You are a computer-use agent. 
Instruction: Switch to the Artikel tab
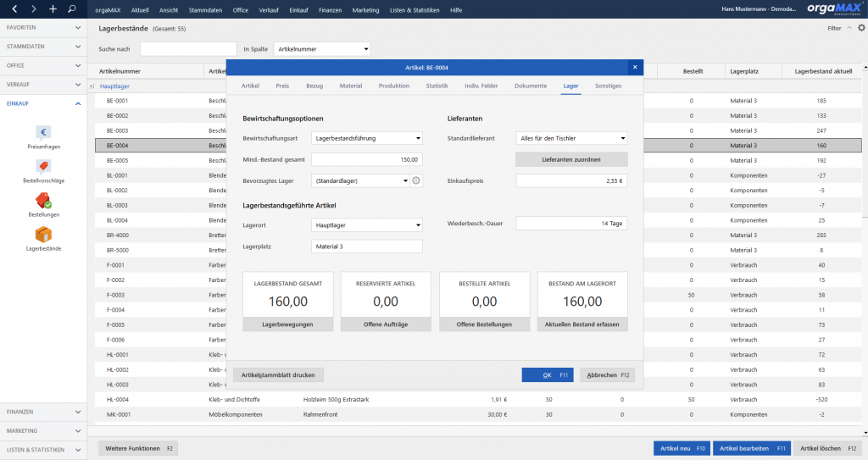[x=250, y=86]
